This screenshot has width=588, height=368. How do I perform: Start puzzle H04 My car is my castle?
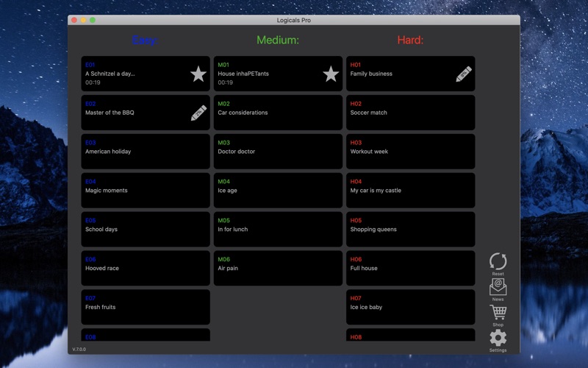tap(411, 191)
